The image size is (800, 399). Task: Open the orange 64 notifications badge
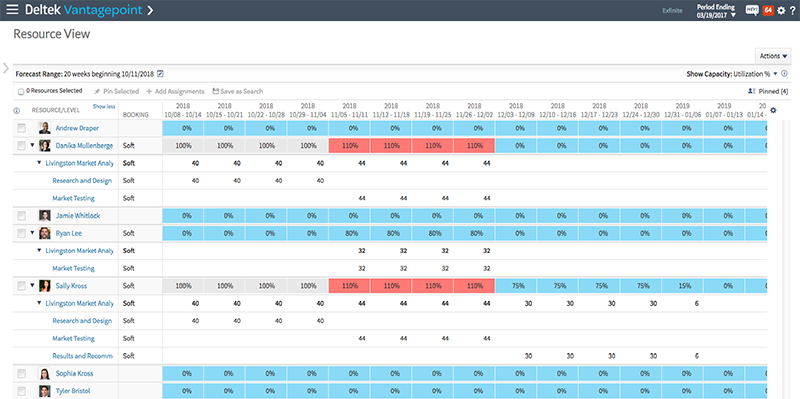(x=768, y=10)
